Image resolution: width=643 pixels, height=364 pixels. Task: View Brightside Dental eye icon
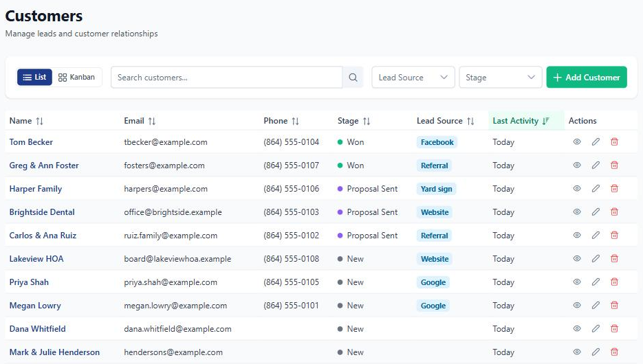(577, 212)
